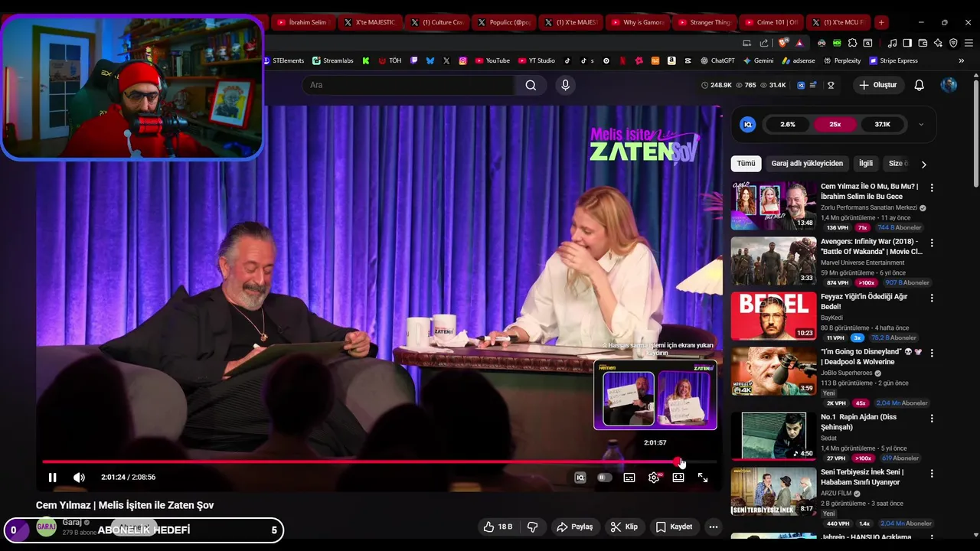980x551 pixels.
Task: Click the red progress scrubber handle
Action: (x=678, y=461)
